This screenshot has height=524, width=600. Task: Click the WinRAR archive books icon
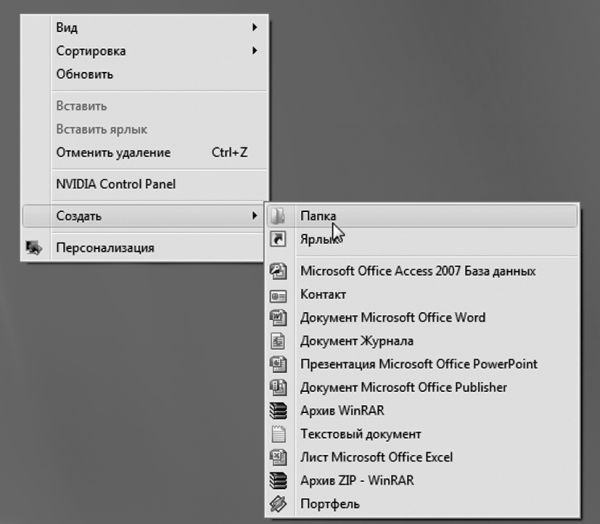(x=279, y=411)
